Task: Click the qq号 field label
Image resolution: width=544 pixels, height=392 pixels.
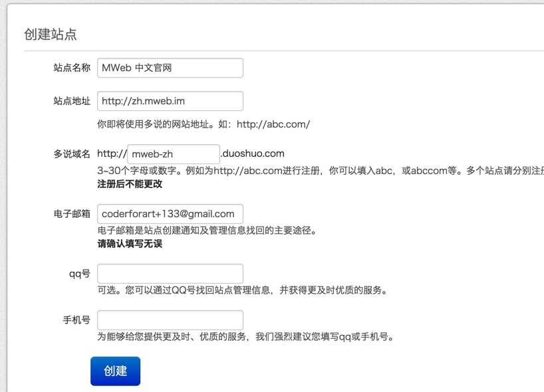Action: (x=80, y=274)
